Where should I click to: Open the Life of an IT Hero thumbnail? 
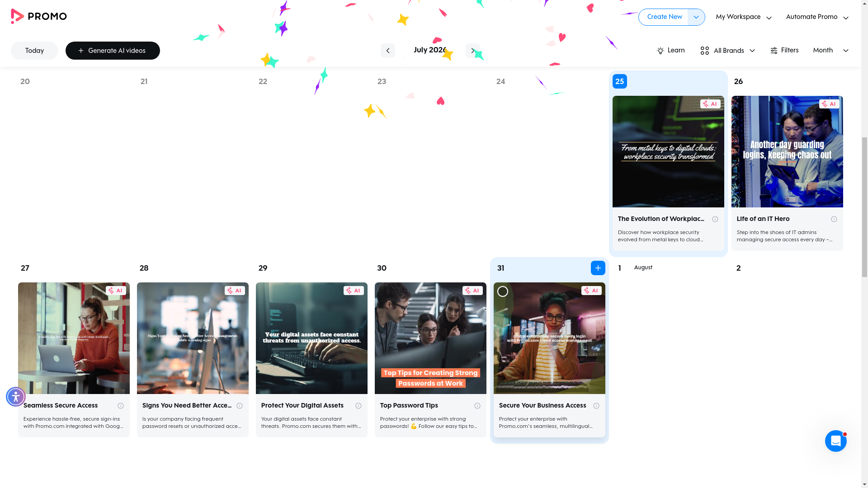point(787,151)
